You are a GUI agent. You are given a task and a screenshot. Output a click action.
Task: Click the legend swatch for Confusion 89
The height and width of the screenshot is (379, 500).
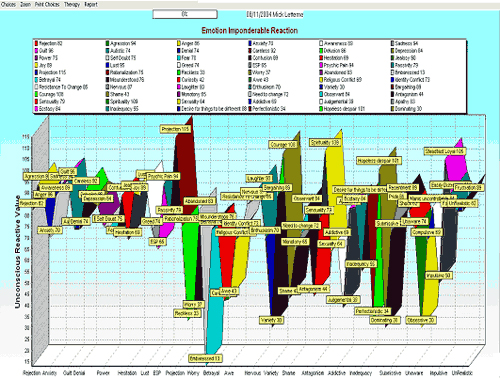tap(250, 58)
